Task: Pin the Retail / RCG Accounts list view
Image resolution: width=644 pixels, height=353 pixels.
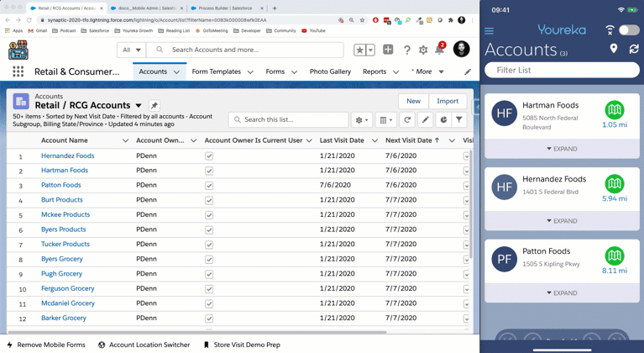Action: (154, 106)
